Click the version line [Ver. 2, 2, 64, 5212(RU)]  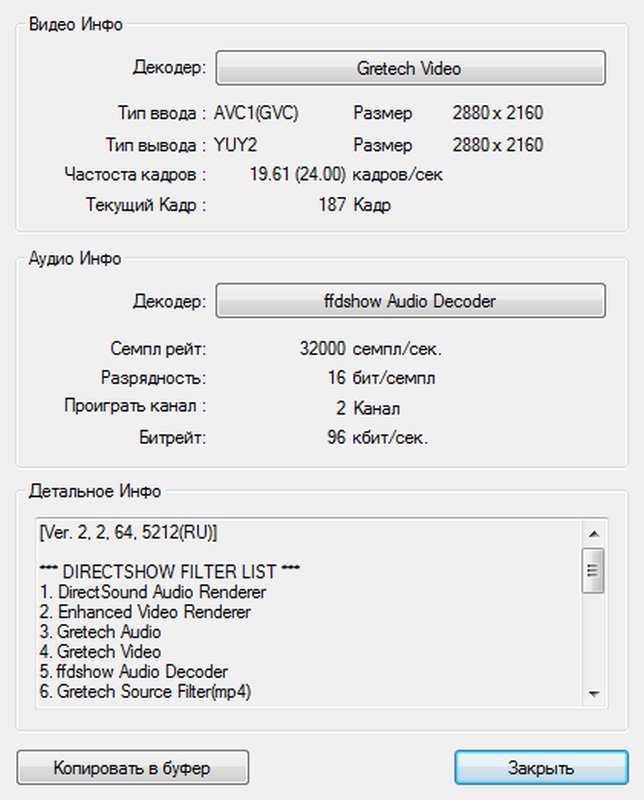pyautogui.click(x=129, y=533)
